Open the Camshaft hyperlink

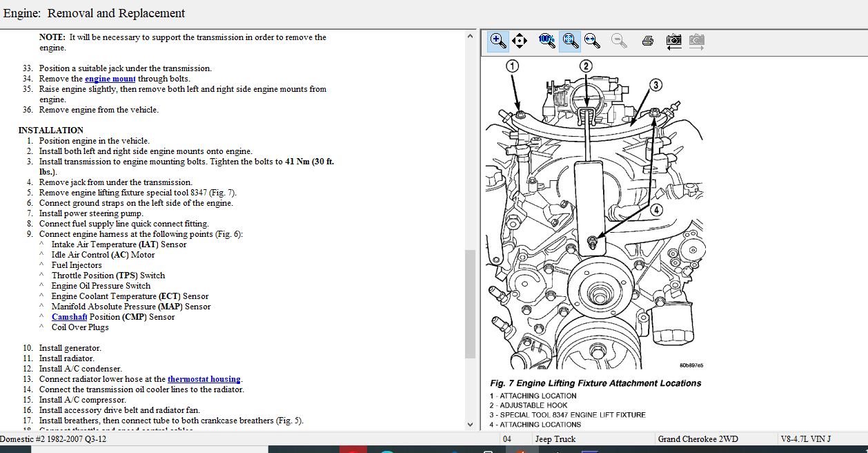coord(69,317)
